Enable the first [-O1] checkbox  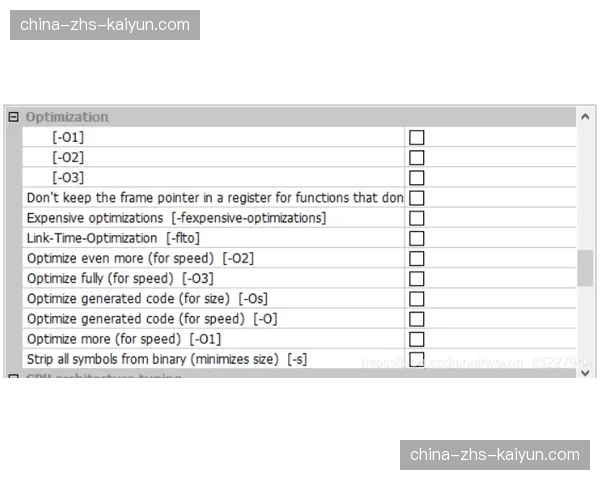pyautogui.click(x=417, y=137)
